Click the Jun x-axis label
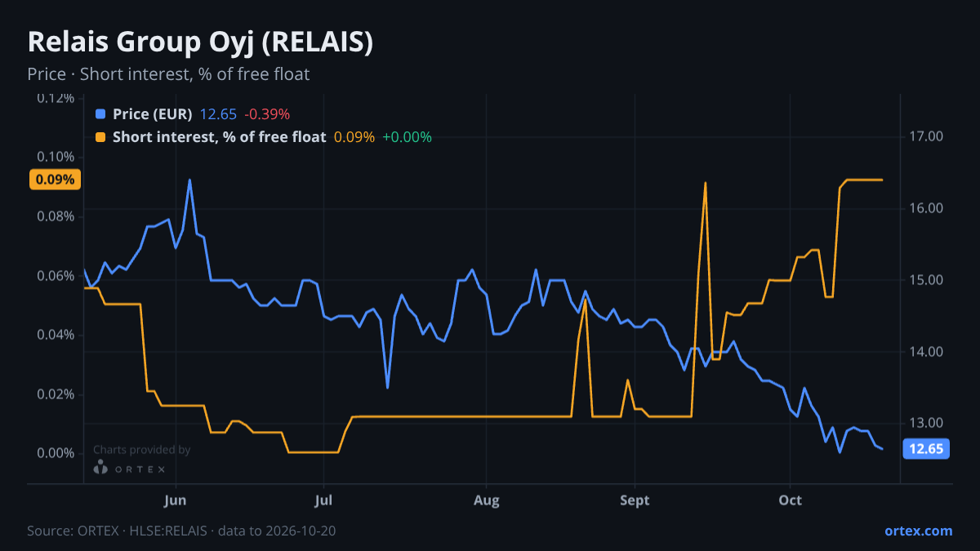980x551 pixels. (176, 500)
